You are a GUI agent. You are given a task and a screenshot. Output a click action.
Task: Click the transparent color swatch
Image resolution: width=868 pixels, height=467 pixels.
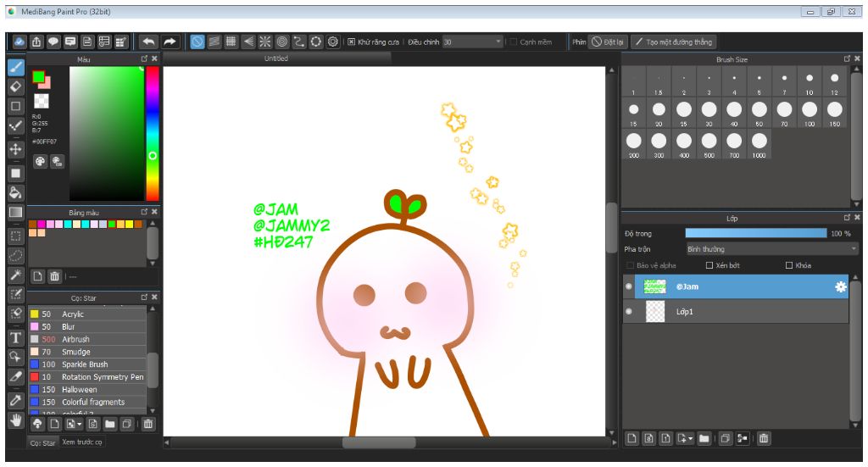point(42,101)
